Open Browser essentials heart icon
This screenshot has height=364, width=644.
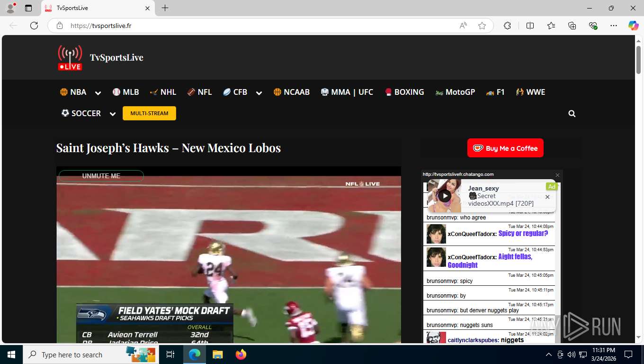[593, 26]
